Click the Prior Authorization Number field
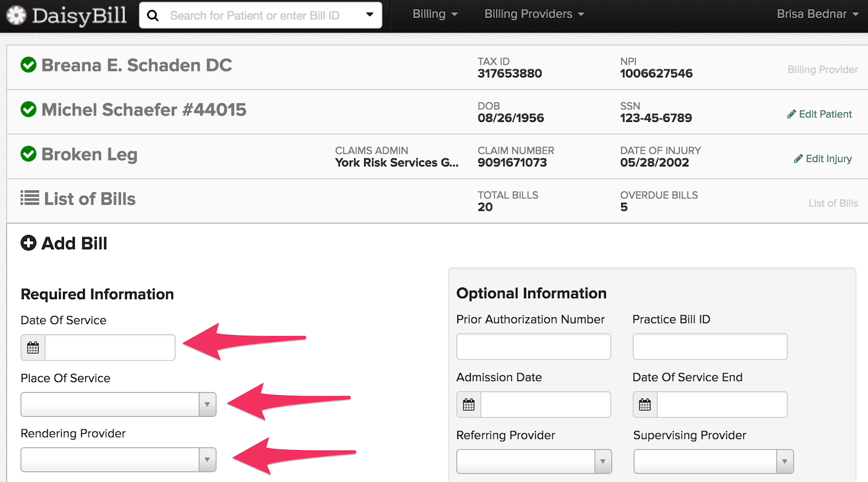Viewport: 868px width, 482px height. click(533, 346)
